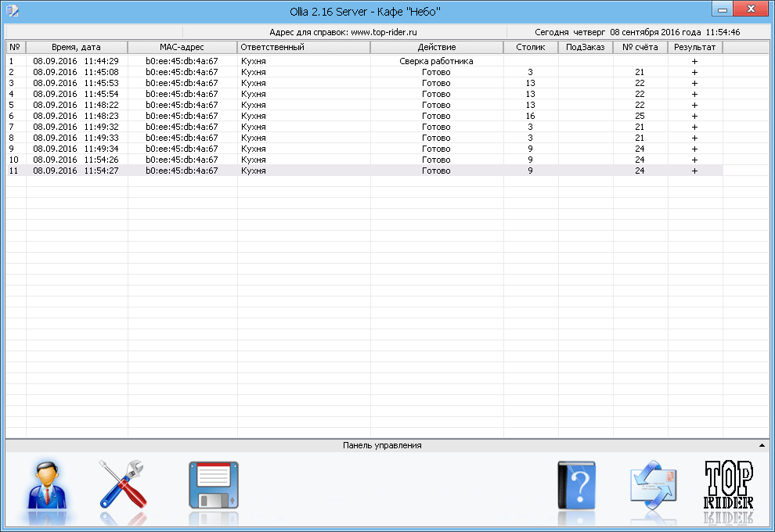The height and width of the screenshot is (532, 775).
Task: Click the www.top-rider.ru address text
Action: (x=384, y=32)
